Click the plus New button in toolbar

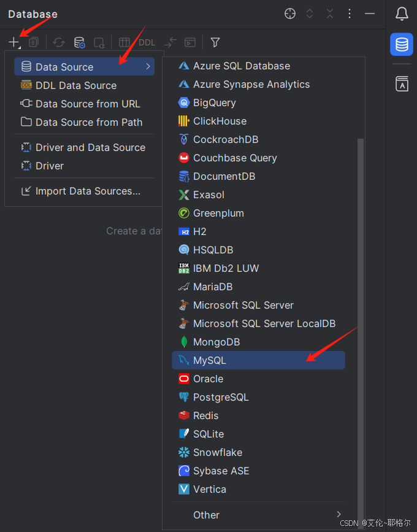click(x=14, y=42)
